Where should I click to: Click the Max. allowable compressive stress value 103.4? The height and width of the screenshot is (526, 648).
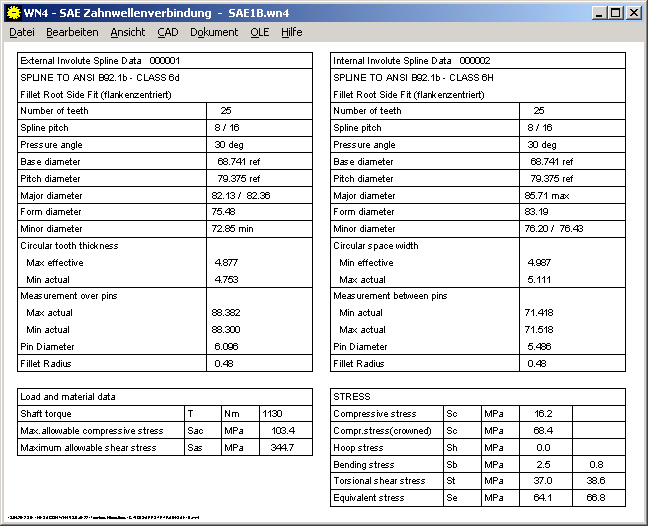tap(283, 431)
